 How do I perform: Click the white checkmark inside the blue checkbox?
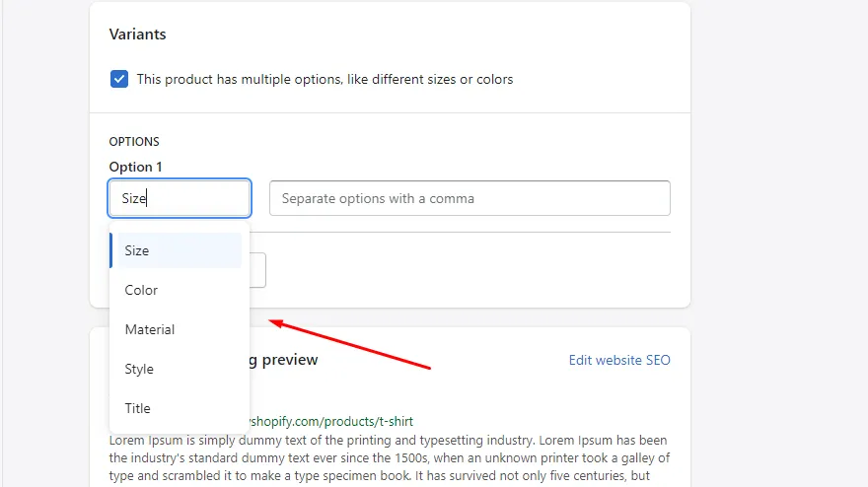pos(119,79)
